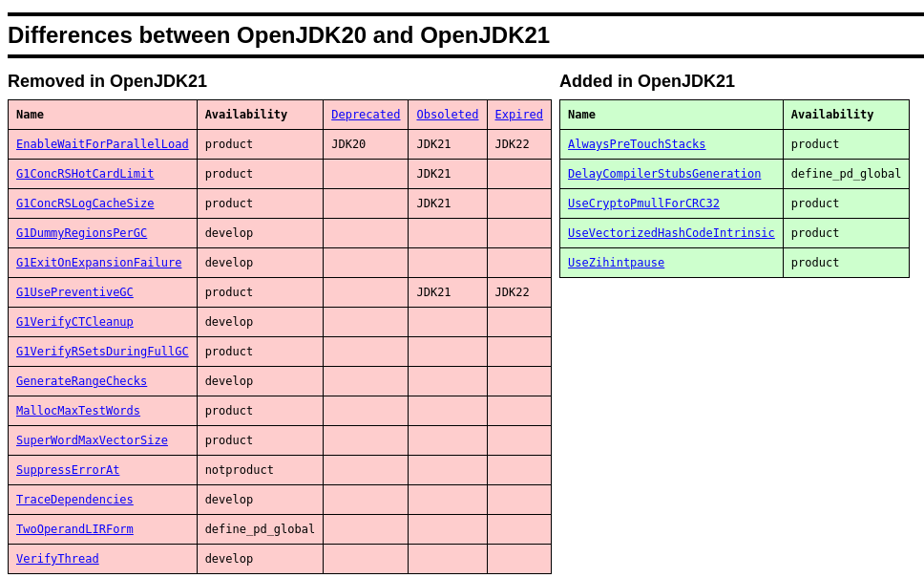Open G1VerifyCTCleanup flag page
Image resolution: width=924 pixels, height=578 pixels.
tap(74, 321)
